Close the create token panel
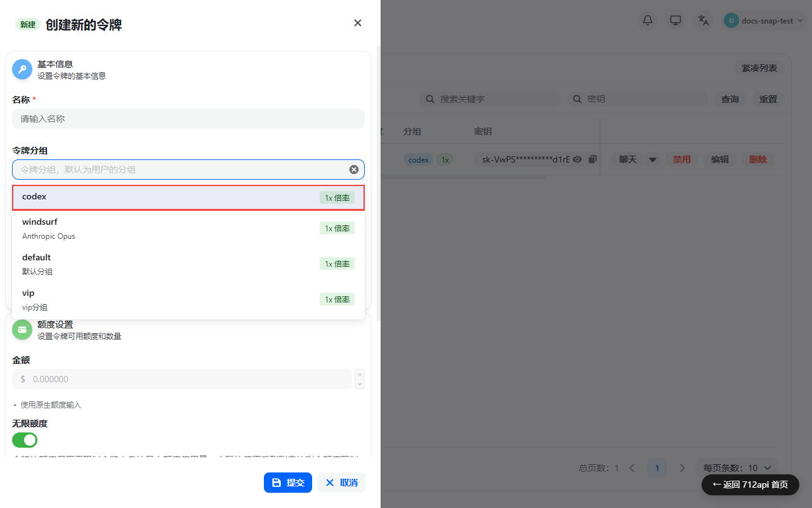 358,23
